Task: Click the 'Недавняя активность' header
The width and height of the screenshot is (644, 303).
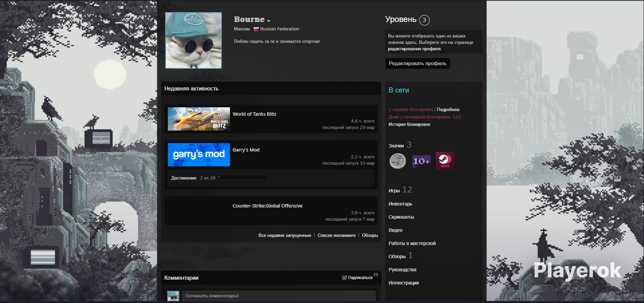Action: tap(191, 88)
